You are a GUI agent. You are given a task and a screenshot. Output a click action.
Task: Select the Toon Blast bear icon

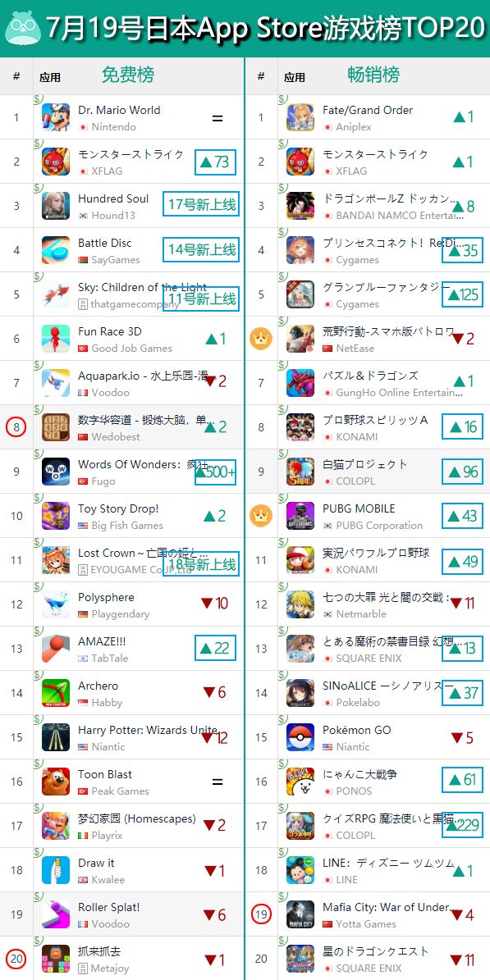56,782
